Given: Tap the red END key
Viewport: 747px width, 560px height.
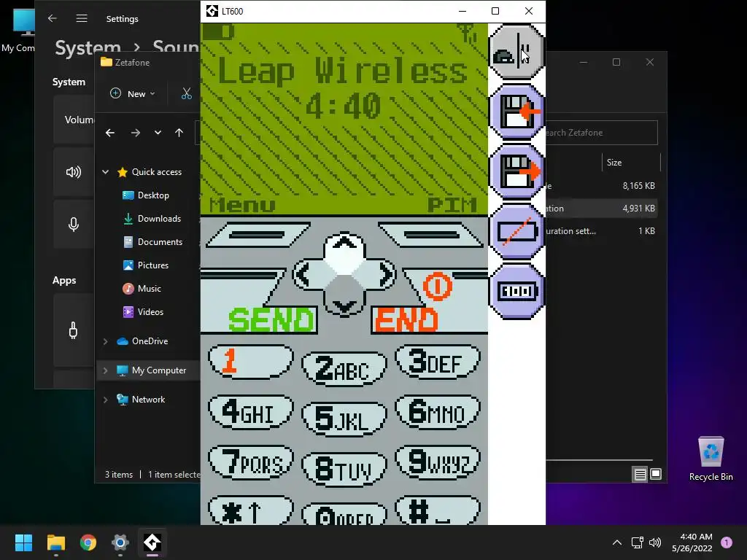Looking at the screenshot, I should point(406,320).
